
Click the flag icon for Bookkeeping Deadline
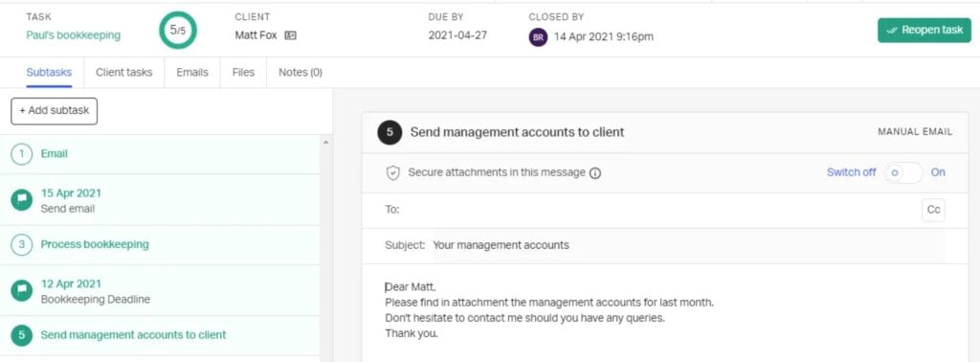tap(22, 291)
